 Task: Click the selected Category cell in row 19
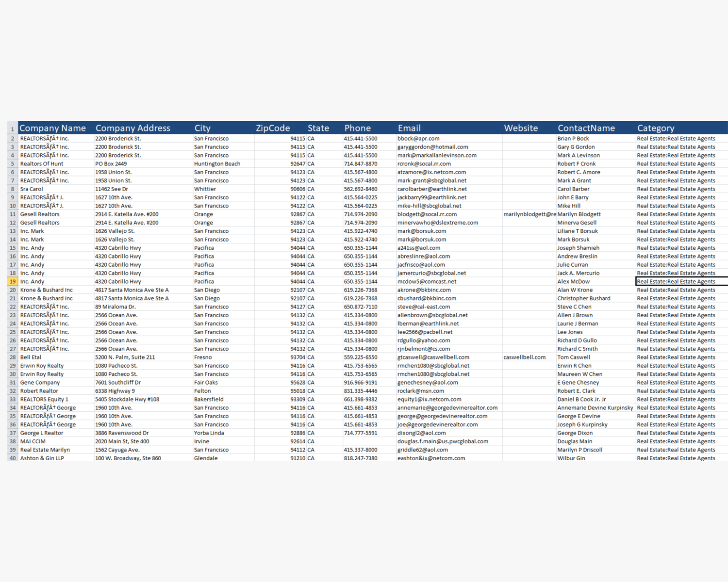[682, 281]
